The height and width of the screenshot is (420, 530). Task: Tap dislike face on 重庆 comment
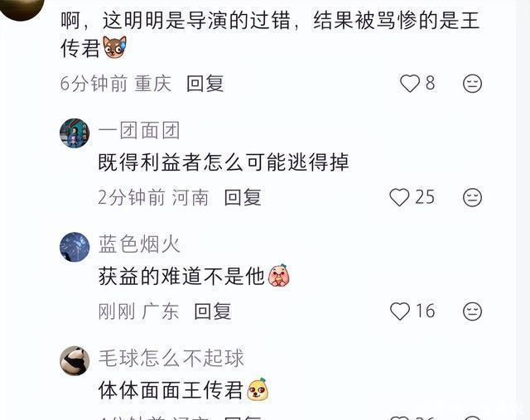click(472, 84)
